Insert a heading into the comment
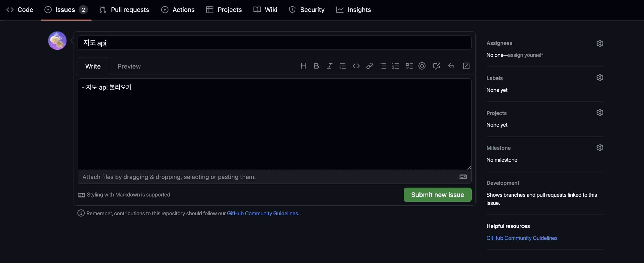 tap(303, 66)
